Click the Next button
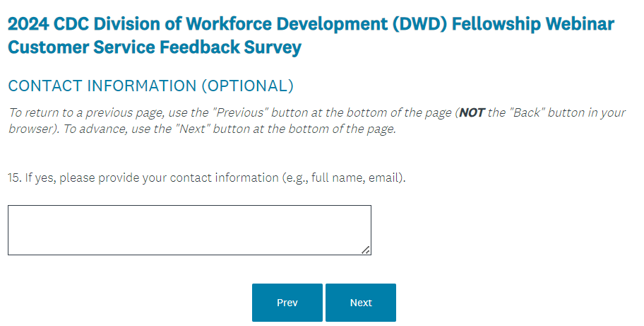This screenshot has height=326, width=644. [x=360, y=303]
